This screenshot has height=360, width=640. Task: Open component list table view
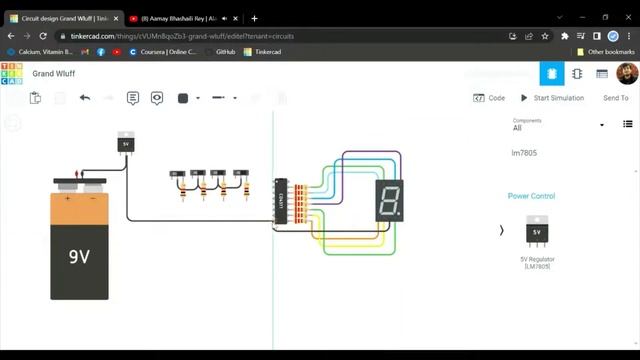coord(602,74)
